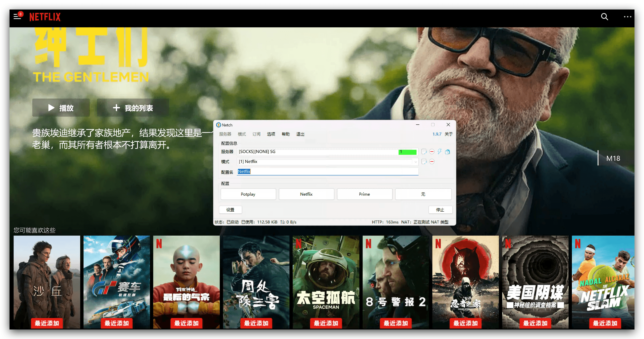Open the 周处除三害 poster
644x339 pixels.
click(x=256, y=282)
